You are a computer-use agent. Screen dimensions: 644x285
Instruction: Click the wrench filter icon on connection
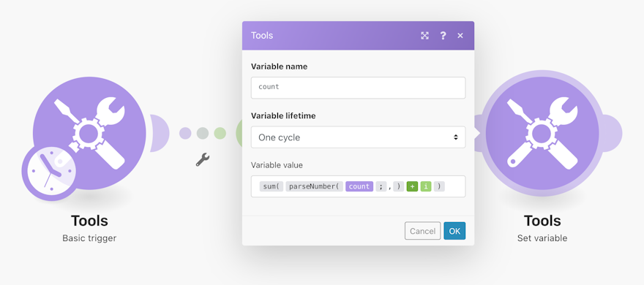[x=203, y=159]
